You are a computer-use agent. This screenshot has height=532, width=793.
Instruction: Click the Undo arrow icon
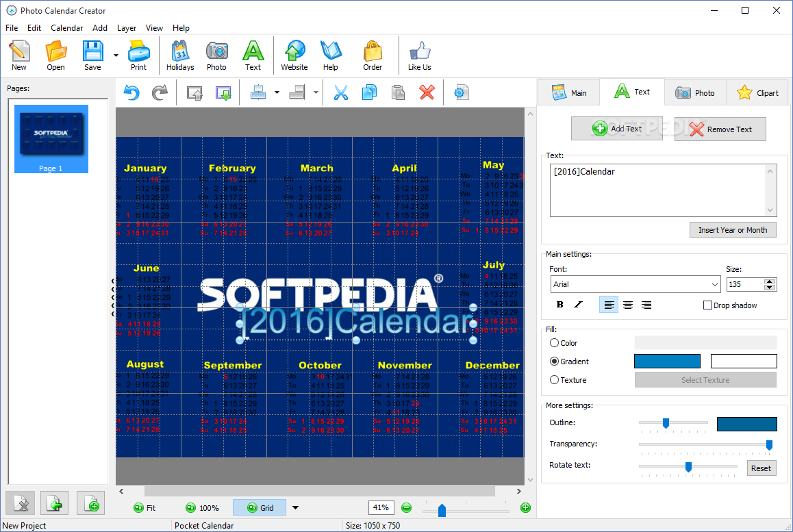(x=131, y=92)
